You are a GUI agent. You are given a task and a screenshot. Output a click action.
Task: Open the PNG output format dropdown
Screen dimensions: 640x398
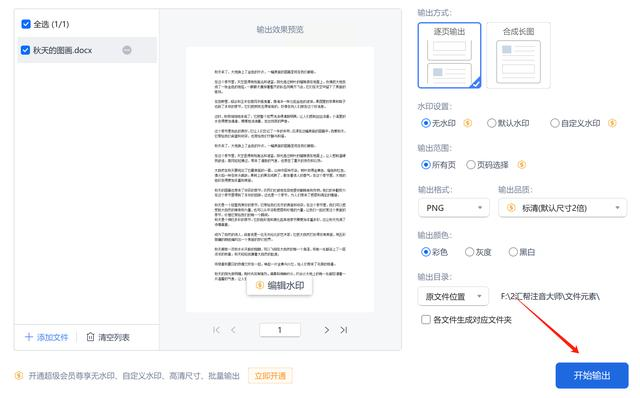point(453,208)
